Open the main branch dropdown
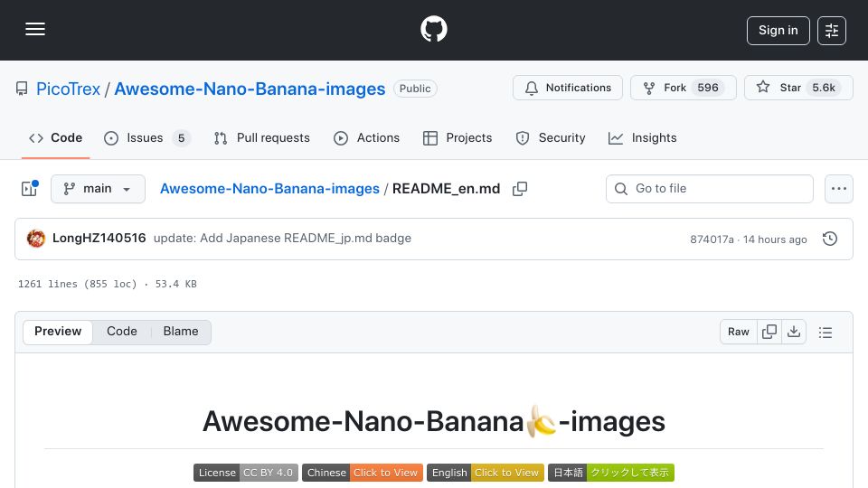Viewport: 868px width, 488px height. [98, 189]
